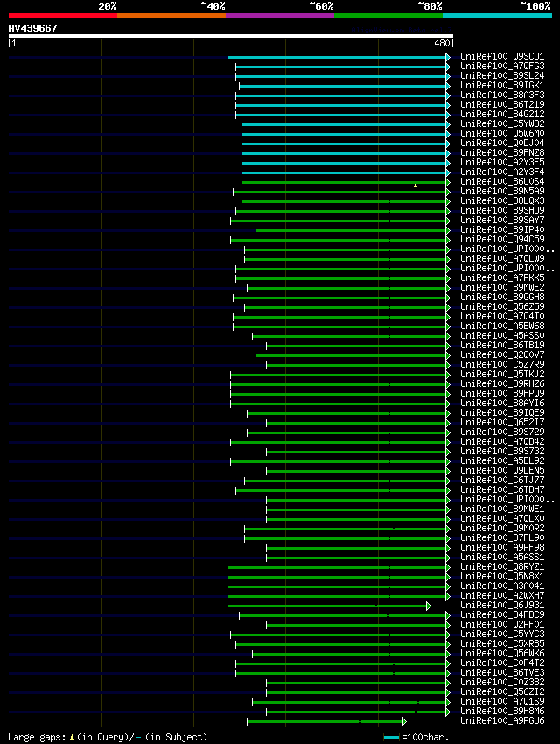Select the cyan ~100% identity legend segment
Image resolution: width=560 pixels, height=744 pixels.
click(497, 16)
